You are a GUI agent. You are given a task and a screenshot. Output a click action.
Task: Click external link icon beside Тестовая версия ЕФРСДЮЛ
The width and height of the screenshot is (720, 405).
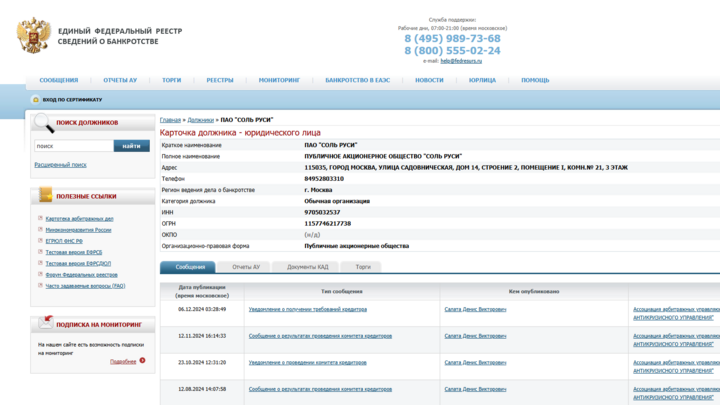coord(40,263)
